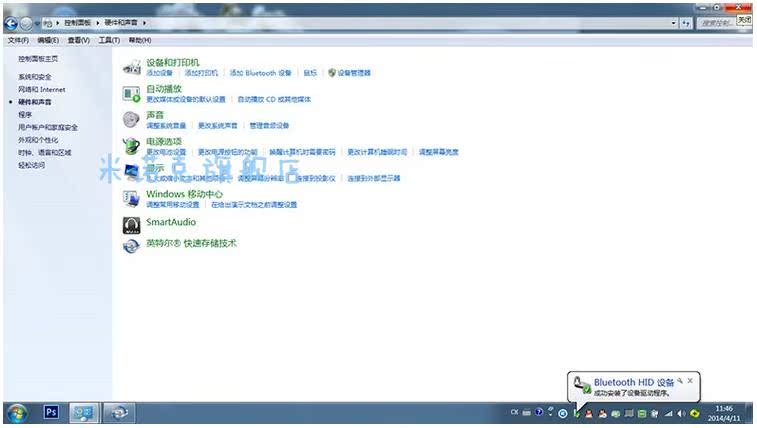
Task: Expand the 硬件和声音 breadcrumb arrow
Action: [x=144, y=23]
